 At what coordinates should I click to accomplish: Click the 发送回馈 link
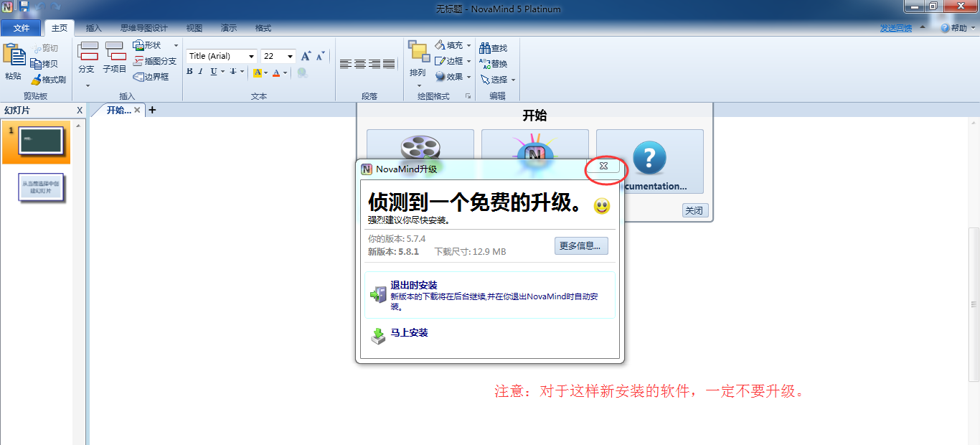tap(896, 28)
